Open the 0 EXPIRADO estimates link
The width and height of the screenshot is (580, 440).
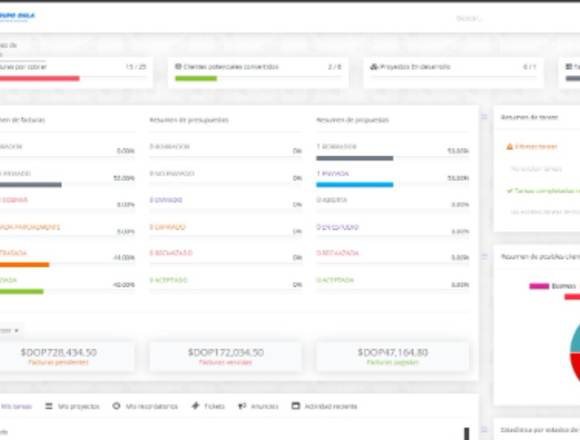pyautogui.click(x=167, y=227)
